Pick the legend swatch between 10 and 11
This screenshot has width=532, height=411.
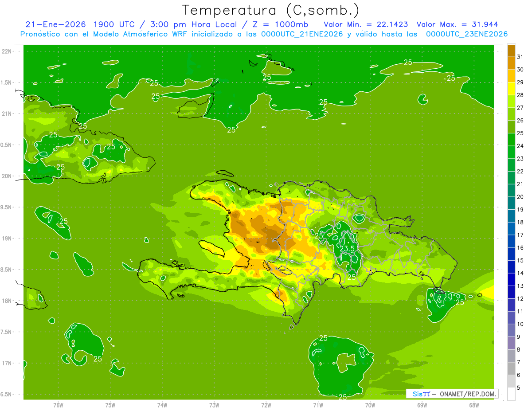click(511, 317)
